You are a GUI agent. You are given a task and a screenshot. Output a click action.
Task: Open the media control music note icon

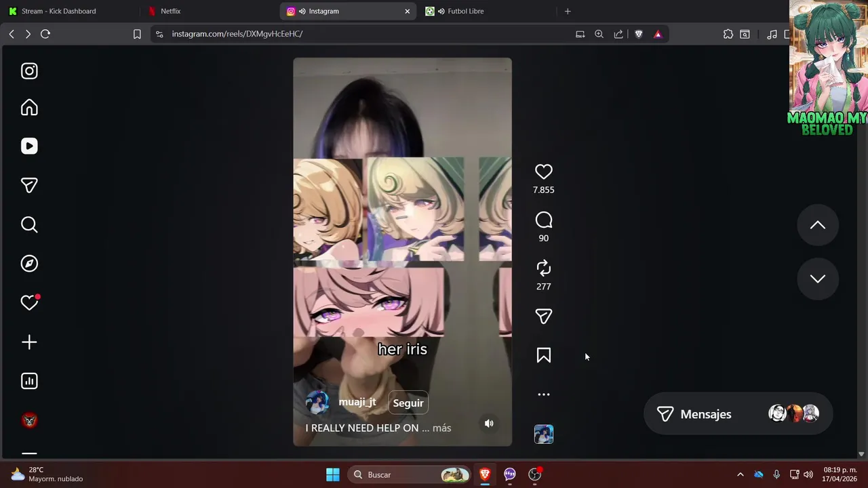772,34
